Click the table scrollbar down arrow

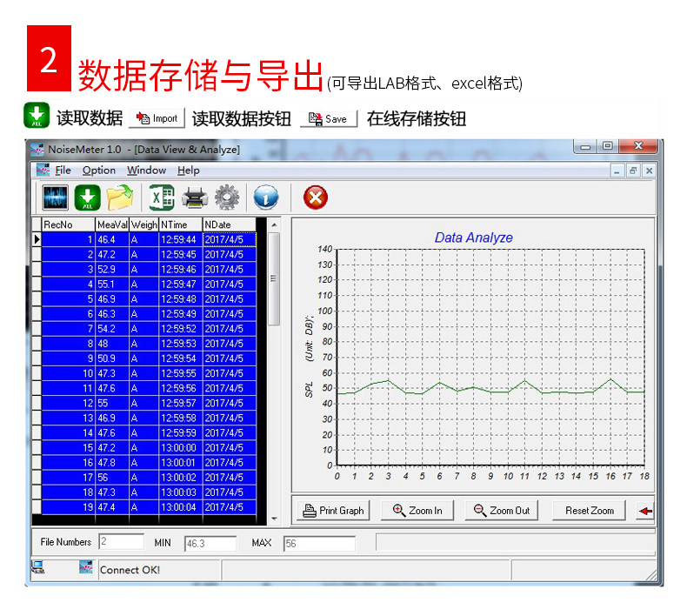[274, 519]
